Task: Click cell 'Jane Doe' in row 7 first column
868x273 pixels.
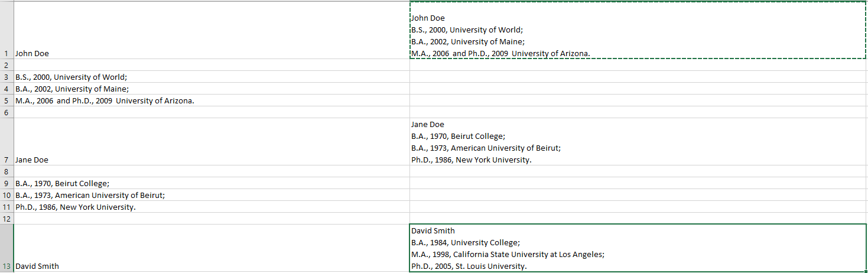Action: [x=212, y=142]
